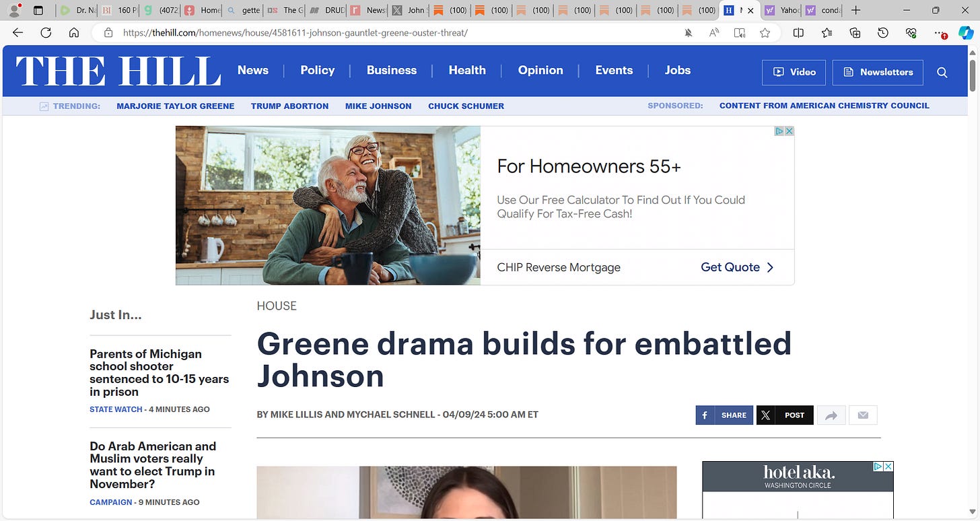The height and width of the screenshot is (521, 980).
Task: Switch to the Dr. Na browser tab
Action: [x=77, y=10]
